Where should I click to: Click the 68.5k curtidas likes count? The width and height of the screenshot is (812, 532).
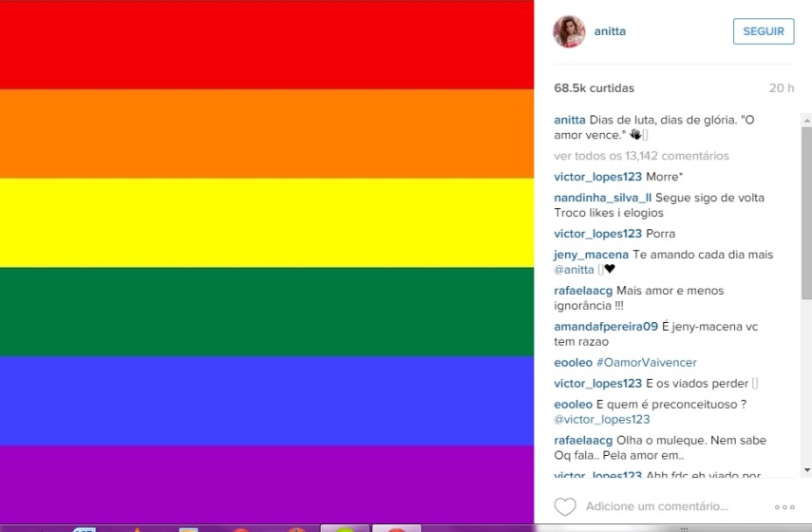coord(594,88)
